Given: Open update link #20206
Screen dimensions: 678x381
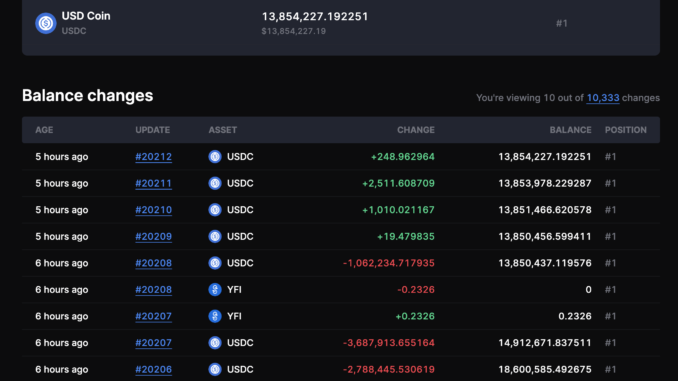Looking at the screenshot, I should (154, 369).
